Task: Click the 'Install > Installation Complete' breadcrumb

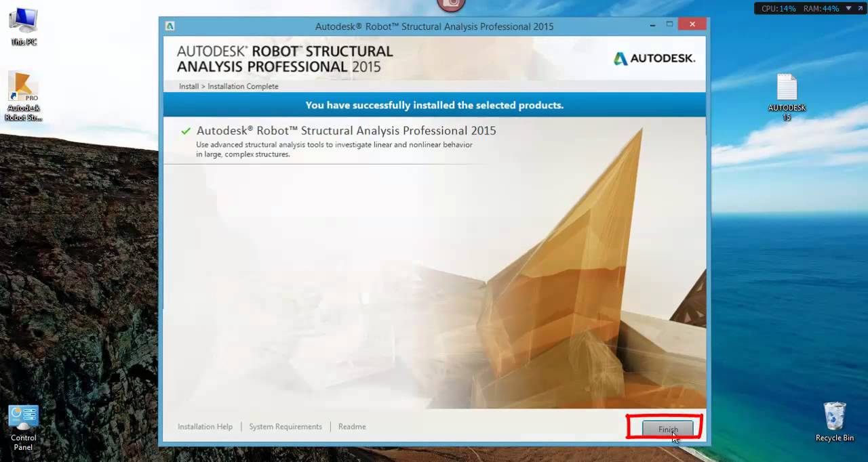Action: 229,86
